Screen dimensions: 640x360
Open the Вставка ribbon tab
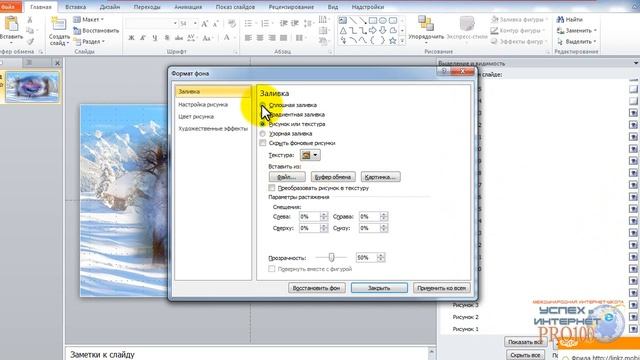coord(76,7)
